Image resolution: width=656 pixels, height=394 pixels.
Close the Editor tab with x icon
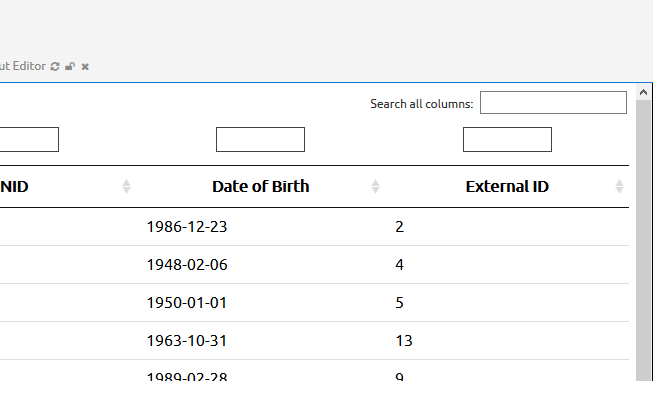point(85,67)
